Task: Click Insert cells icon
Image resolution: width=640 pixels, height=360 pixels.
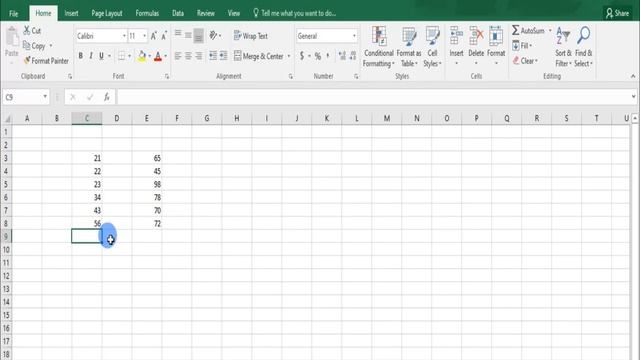Action: coord(456,36)
